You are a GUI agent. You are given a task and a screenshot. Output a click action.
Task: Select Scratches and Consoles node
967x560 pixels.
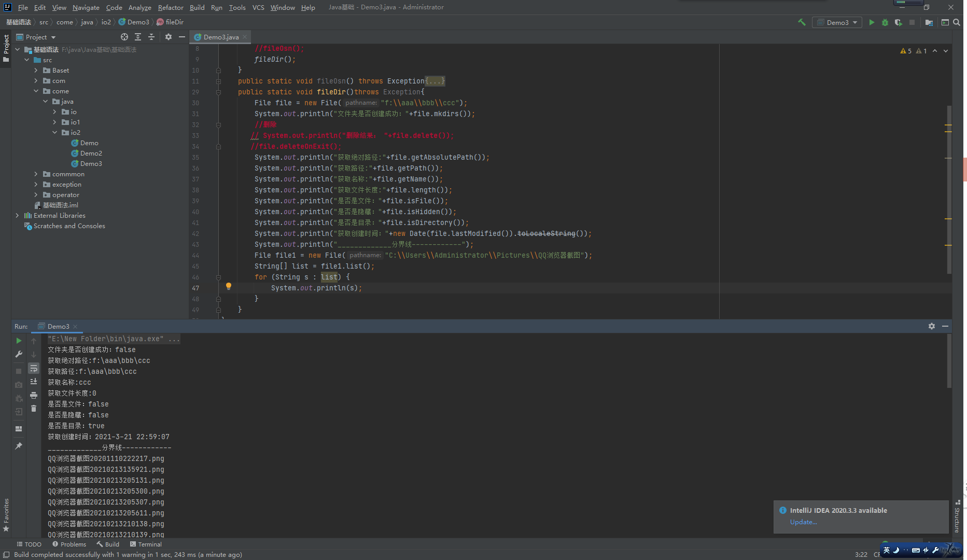click(x=69, y=226)
